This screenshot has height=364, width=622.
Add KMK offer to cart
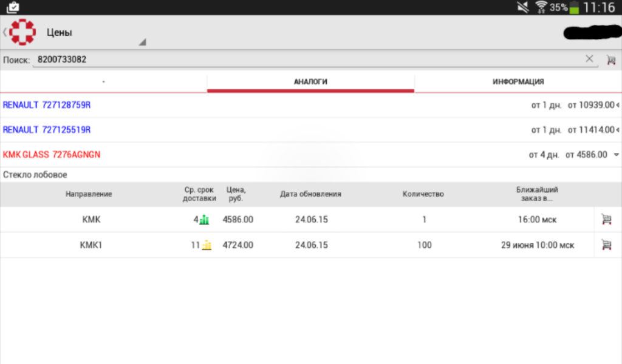click(606, 220)
